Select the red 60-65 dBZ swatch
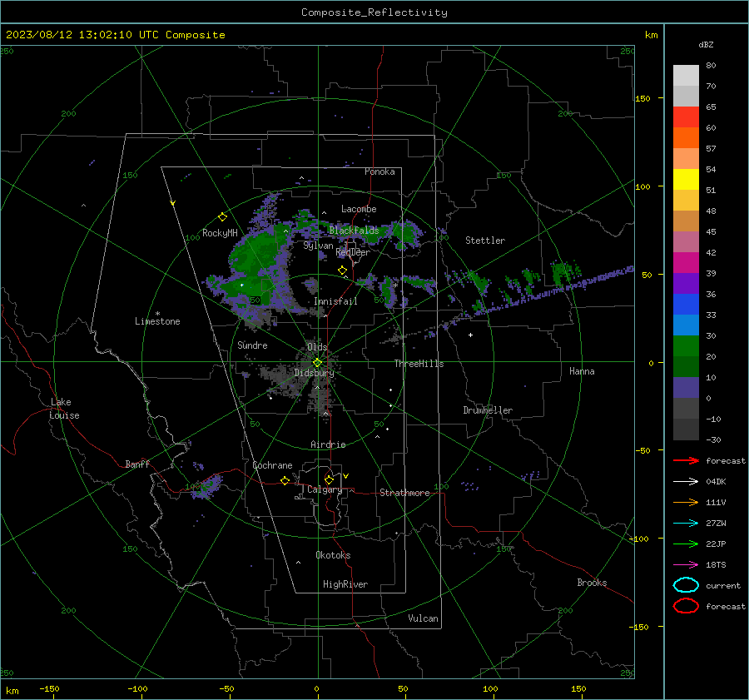 click(x=686, y=117)
